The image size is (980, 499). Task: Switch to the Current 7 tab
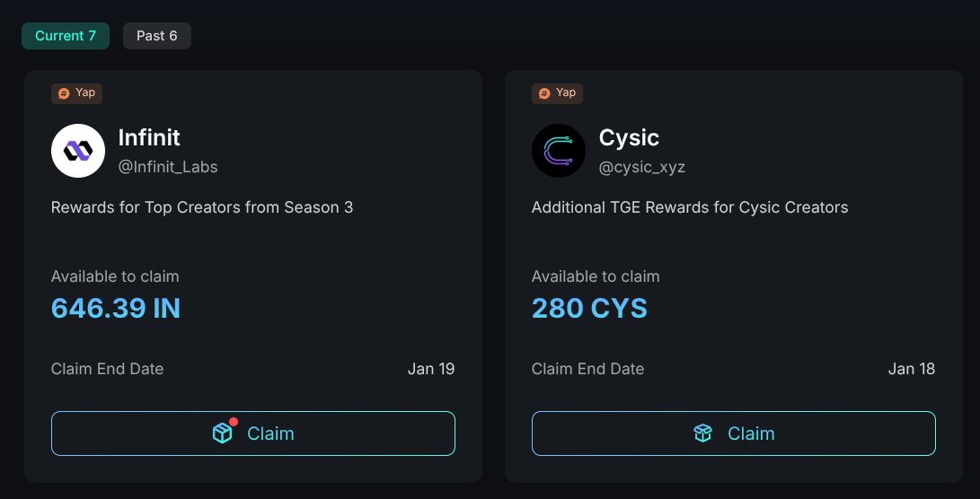coord(66,36)
